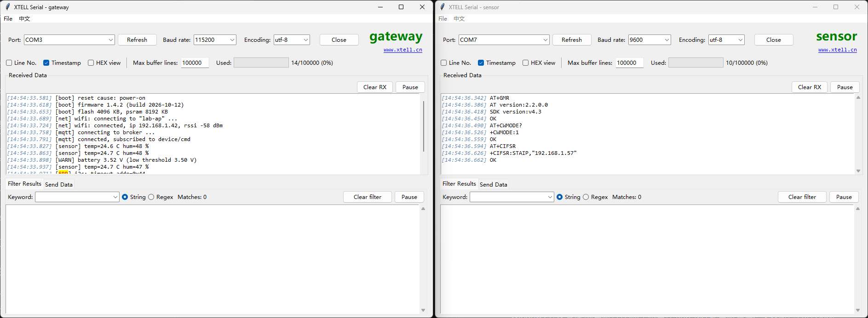Switch to Filter Results tab in sensor

point(459,184)
